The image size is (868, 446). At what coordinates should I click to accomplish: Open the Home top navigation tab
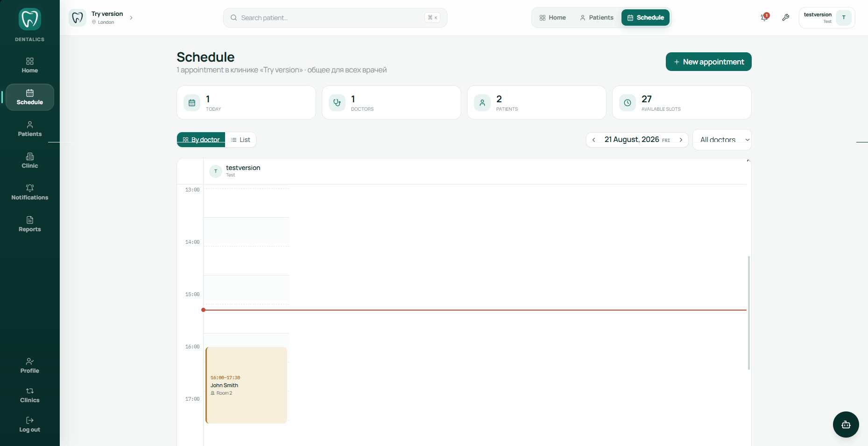[552, 18]
